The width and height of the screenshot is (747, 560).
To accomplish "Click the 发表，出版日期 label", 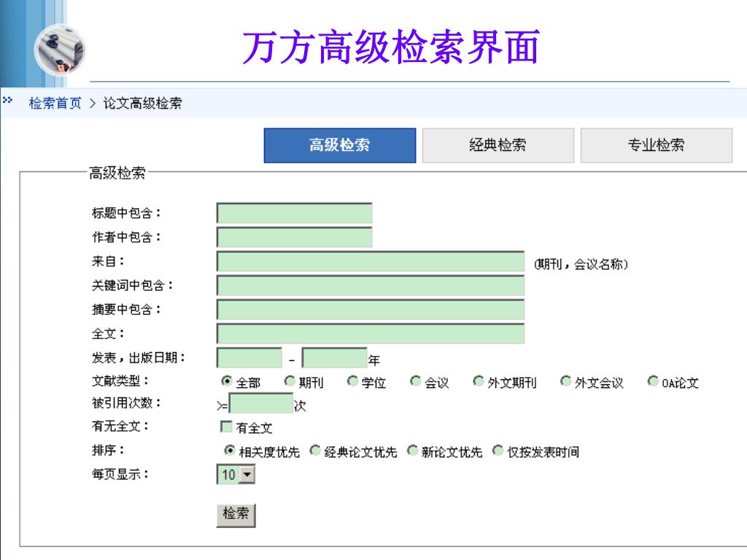I will pos(138,357).
